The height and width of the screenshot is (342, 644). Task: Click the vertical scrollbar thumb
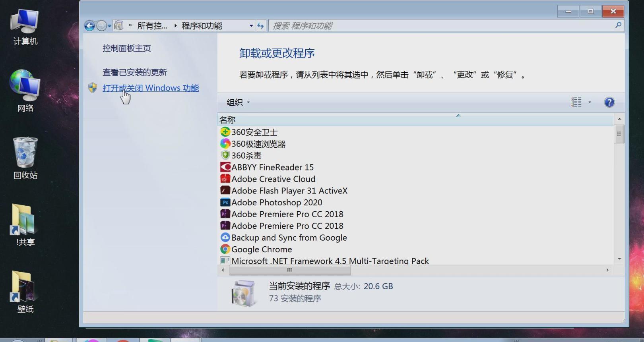[619, 134]
